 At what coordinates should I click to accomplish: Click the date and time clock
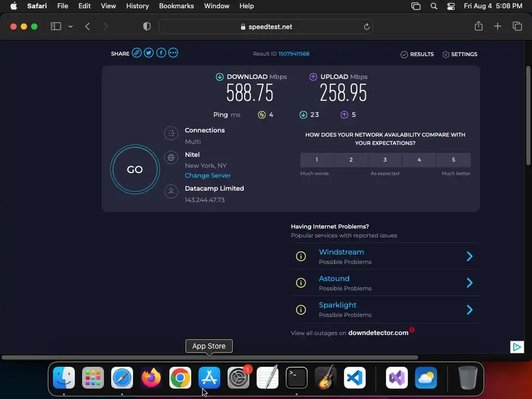(493, 6)
